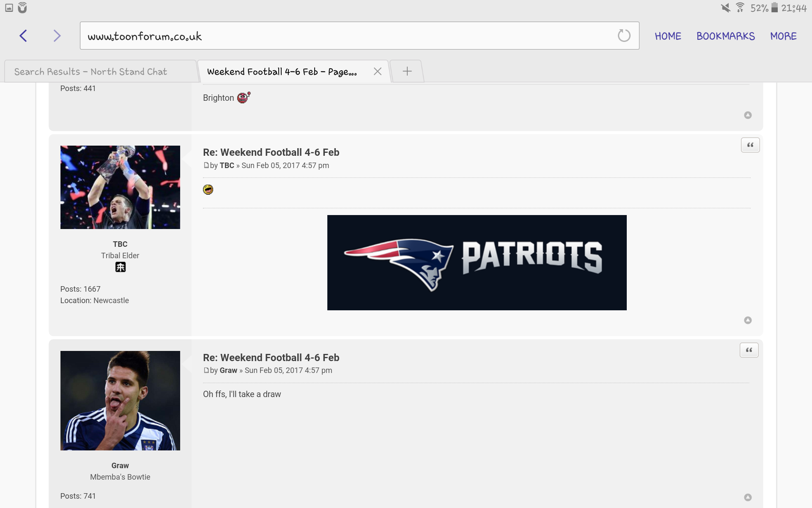Image resolution: width=812 pixels, height=508 pixels.
Task: Quote TBC's post with the quote button
Action: click(750, 145)
